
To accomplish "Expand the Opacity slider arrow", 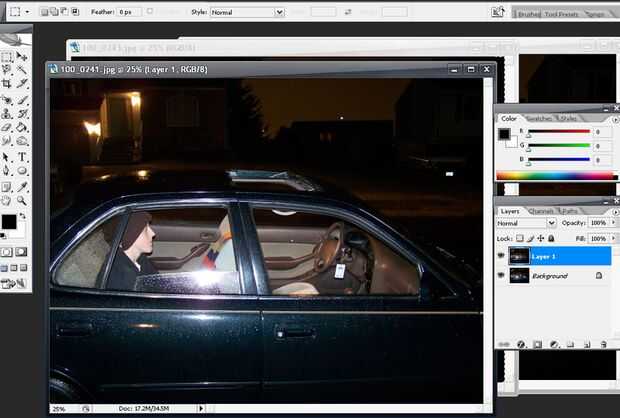I will [x=613, y=223].
